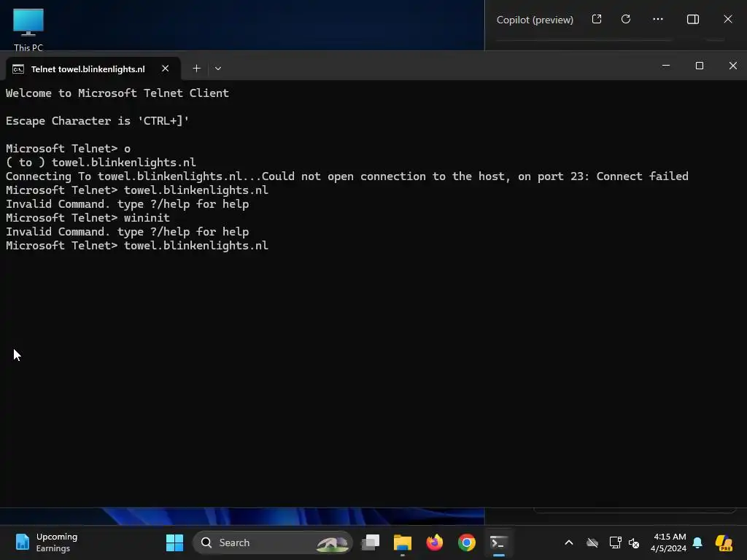Open the clock showing 4:15 AM
Screen dimensions: 747x560
click(x=669, y=542)
